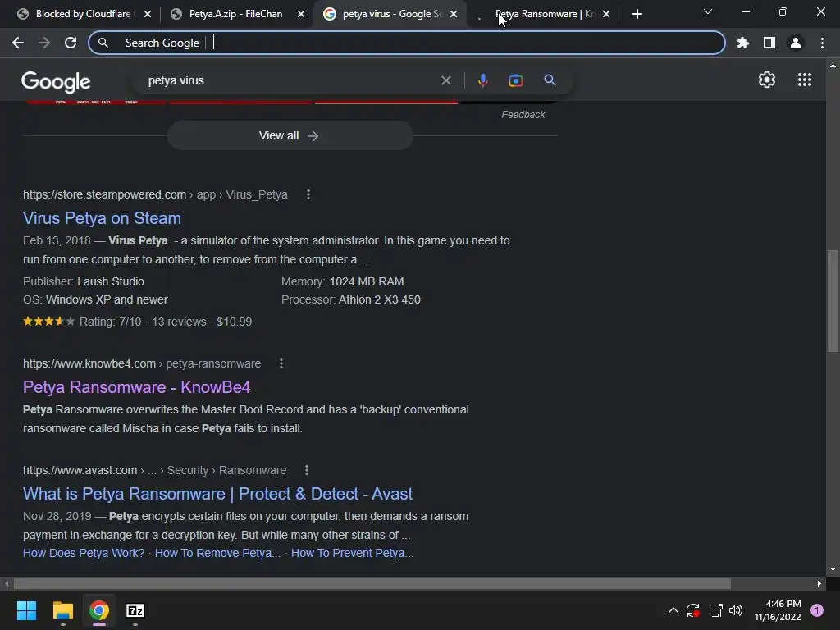Open the Windows Start menu
This screenshot has width=840, height=630.
(26, 610)
